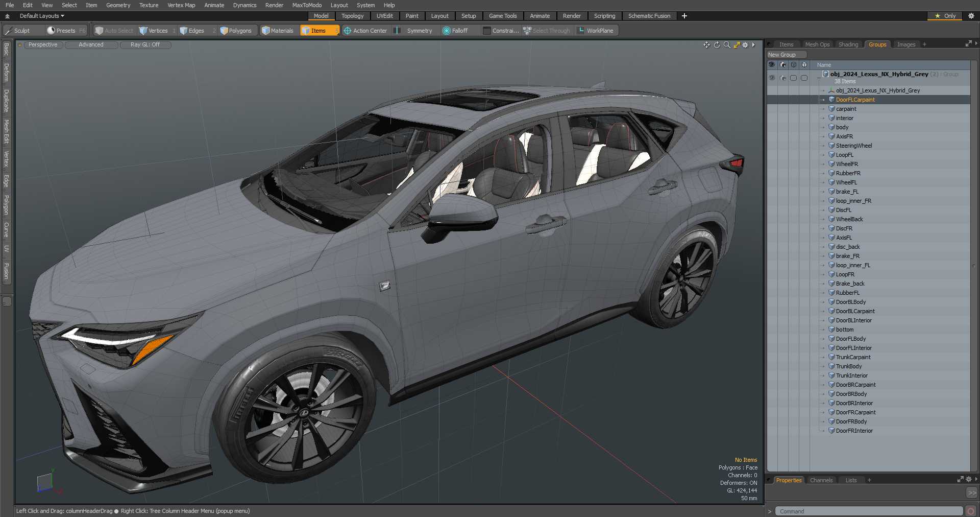Click the viewport pan/move icon
Screen dimensions: 980x517
pyautogui.click(x=707, y=45)
